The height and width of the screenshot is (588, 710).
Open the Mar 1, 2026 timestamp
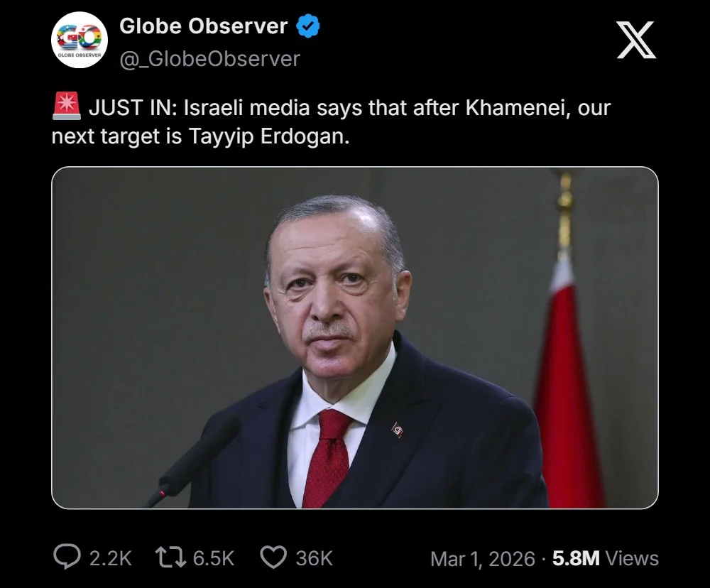tap(483, 559)
